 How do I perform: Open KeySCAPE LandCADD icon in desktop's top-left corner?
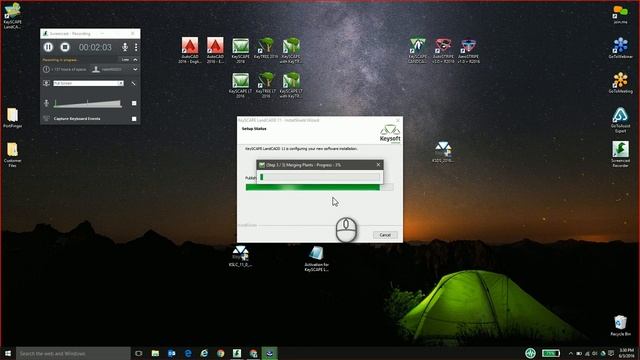point(12,16)
